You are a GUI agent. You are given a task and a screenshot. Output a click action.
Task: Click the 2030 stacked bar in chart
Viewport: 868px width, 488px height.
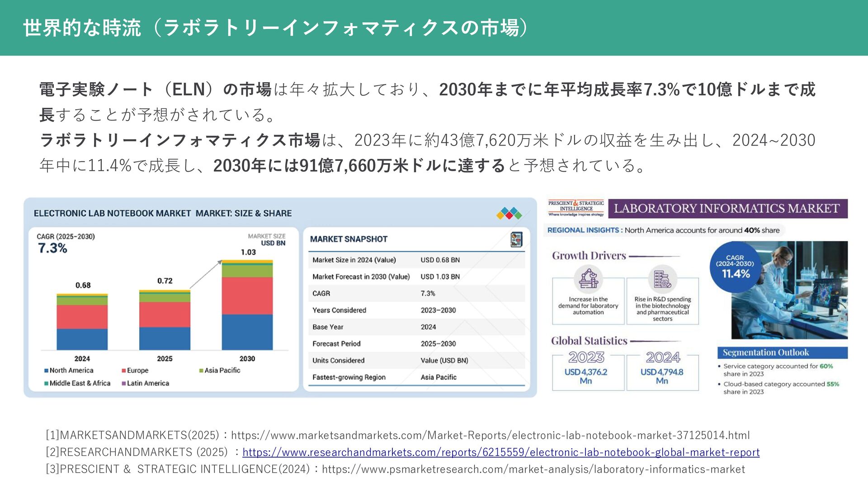coord(247,305)
